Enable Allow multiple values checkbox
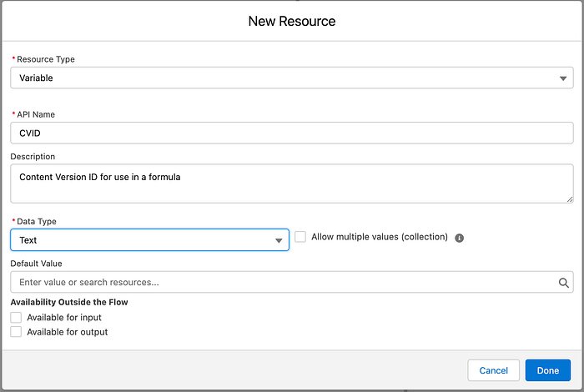 coord(300,237)
